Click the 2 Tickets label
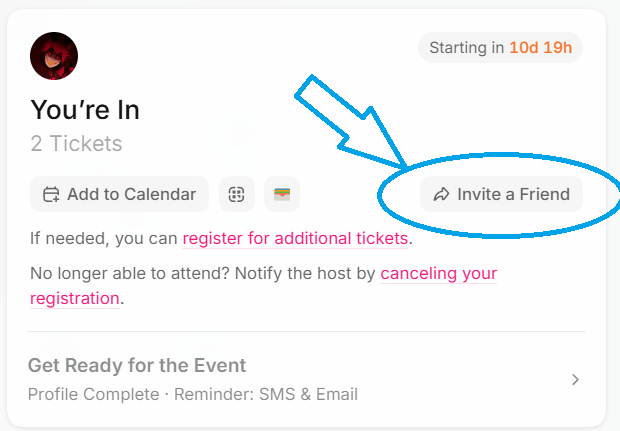Viewport: 620px width, 431px height. click(76, 144)
